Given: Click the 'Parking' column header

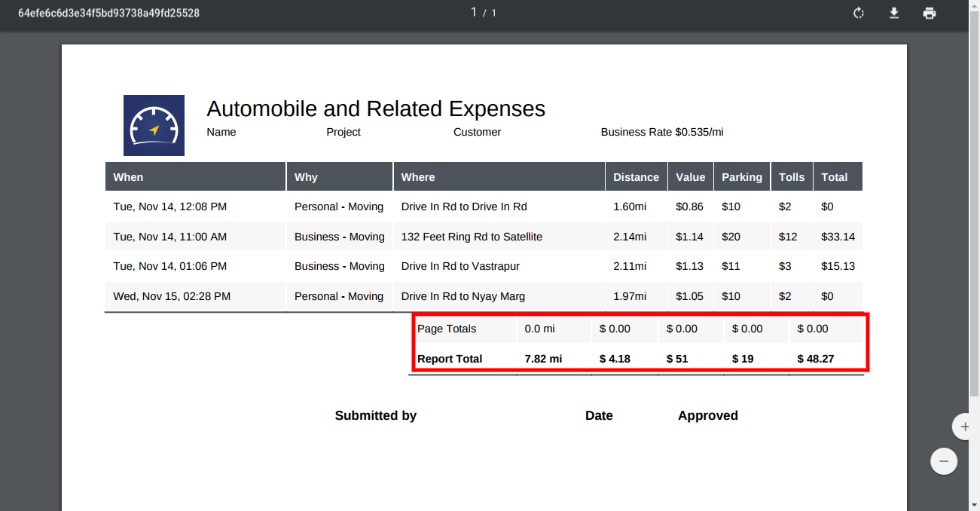Looking at the screenshot, I should [x=742, y=177].
